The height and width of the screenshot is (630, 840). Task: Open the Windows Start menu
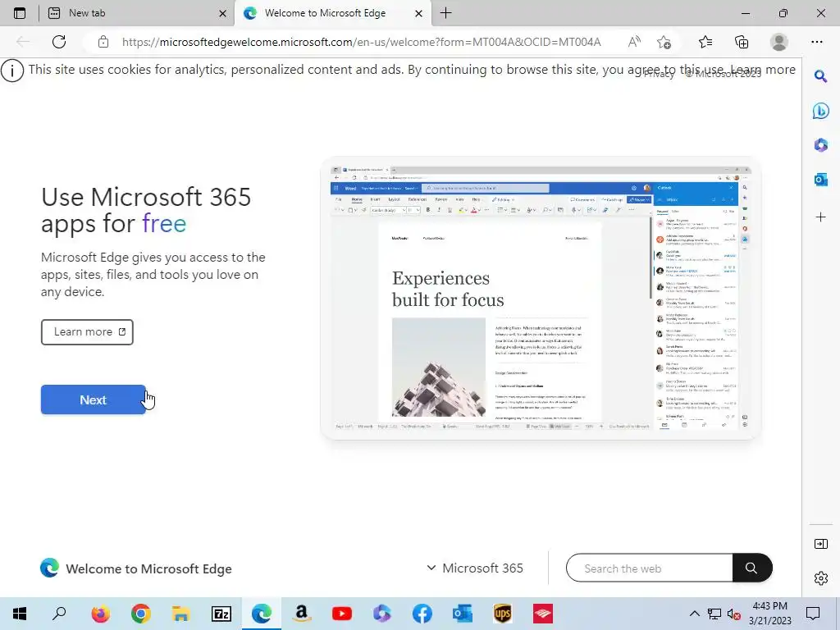coord(20,614)
